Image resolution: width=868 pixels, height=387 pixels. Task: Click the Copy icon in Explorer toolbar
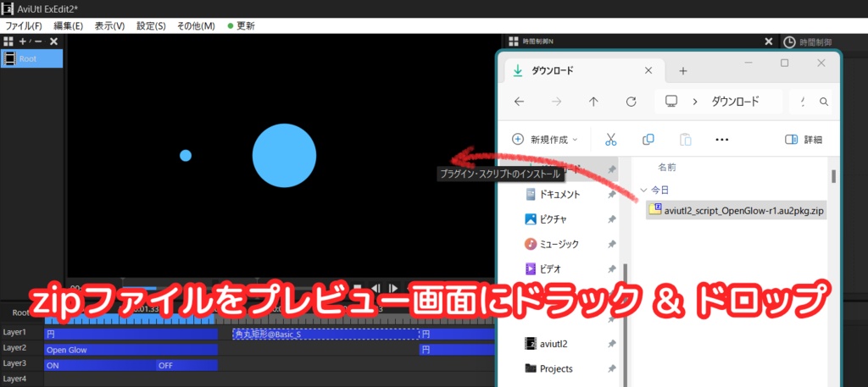click(648, 140)
